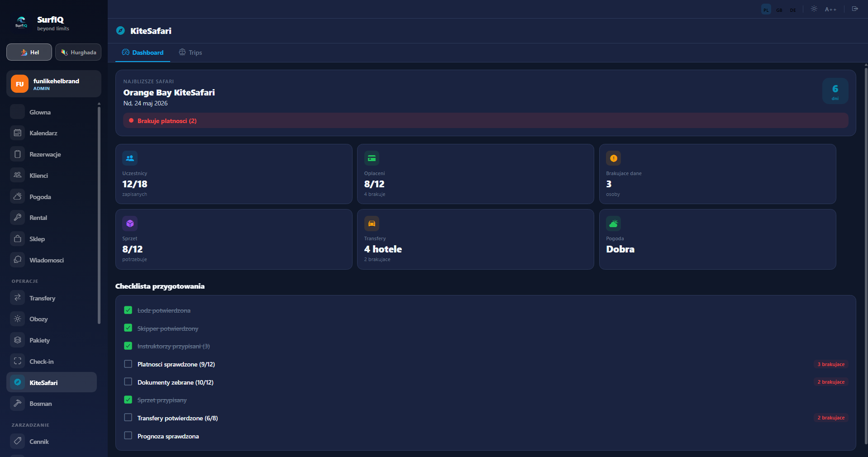Open Wiadomosci chat icon
The width and height of the screenshot is (868, 457).
pos(18,260)
